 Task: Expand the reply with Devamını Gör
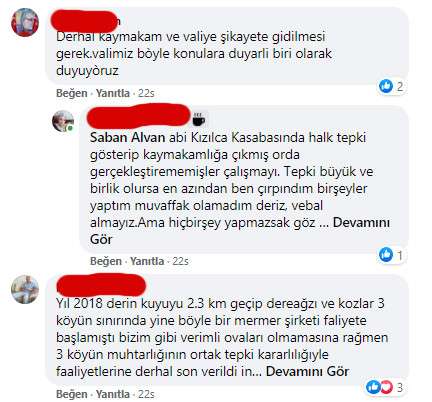tap(240, 231)
